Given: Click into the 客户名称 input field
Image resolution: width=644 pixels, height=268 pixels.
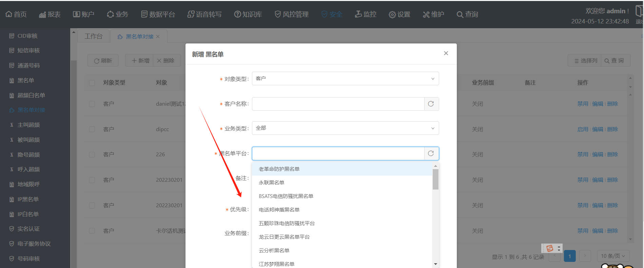Looking at the screenshot, I should pos(338,104).
